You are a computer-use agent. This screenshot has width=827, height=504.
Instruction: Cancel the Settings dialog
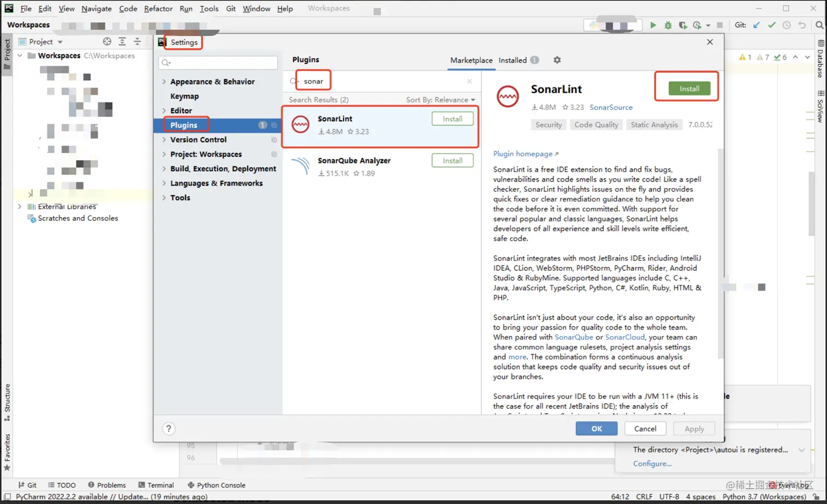pyautogui.click(x=645, y=429)
